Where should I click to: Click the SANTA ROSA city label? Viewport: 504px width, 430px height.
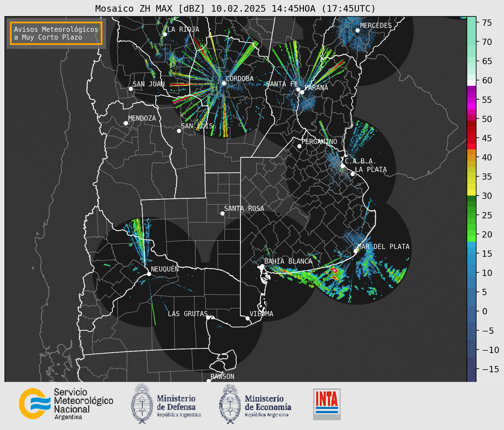tap(244, 208)
